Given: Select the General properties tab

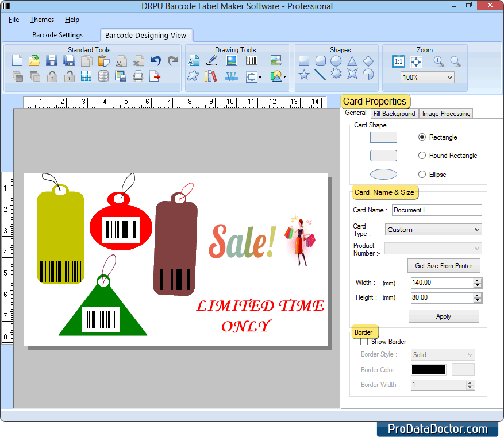Looking at the screenshot, I should (x=356, y=113).
